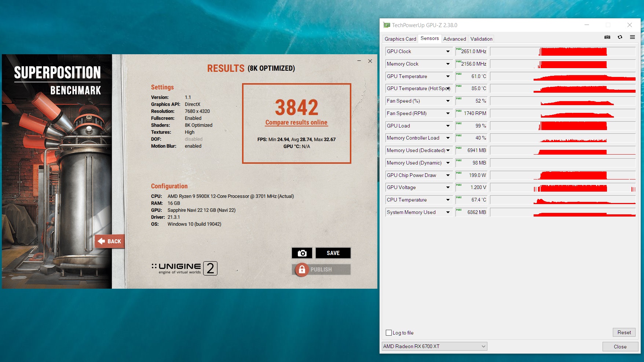Minimize the Superposition results window
This screenshot has height=362, width=644.
(x=359, y=61)
